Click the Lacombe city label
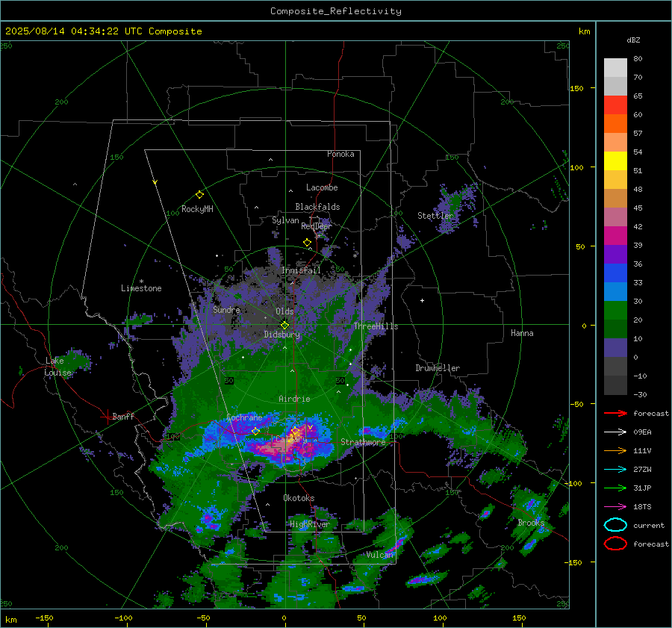This screenshot has width=672, height=628. click(322, 187)
